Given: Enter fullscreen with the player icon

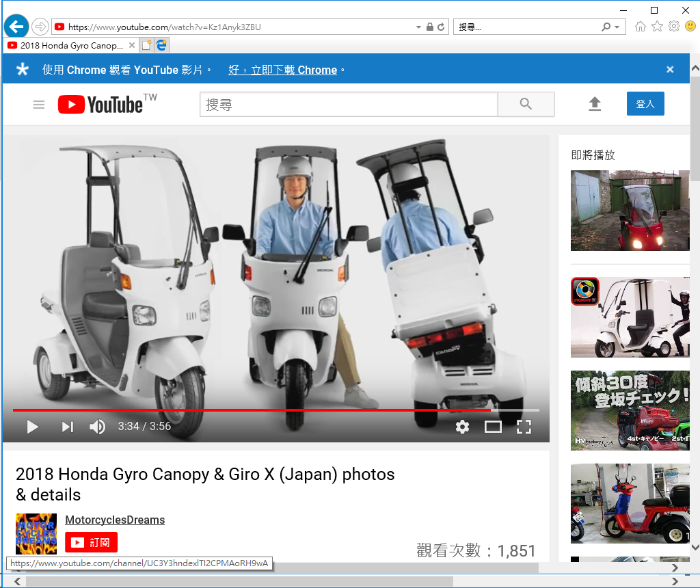Looking at the screenshot, I should (524, 427).
